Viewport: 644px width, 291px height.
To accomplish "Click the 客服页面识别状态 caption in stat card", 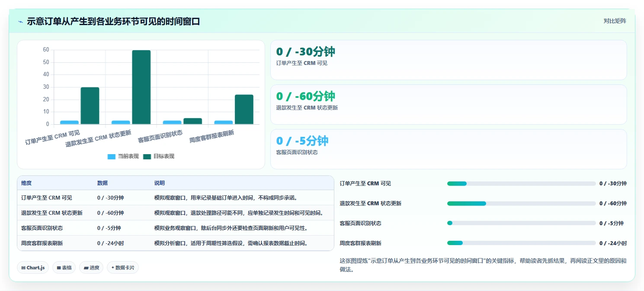I will [297, 152].
